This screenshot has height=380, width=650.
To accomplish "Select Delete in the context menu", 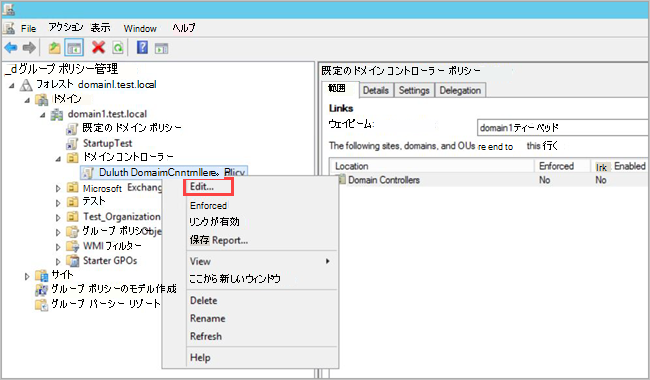I will pos(204,300).
